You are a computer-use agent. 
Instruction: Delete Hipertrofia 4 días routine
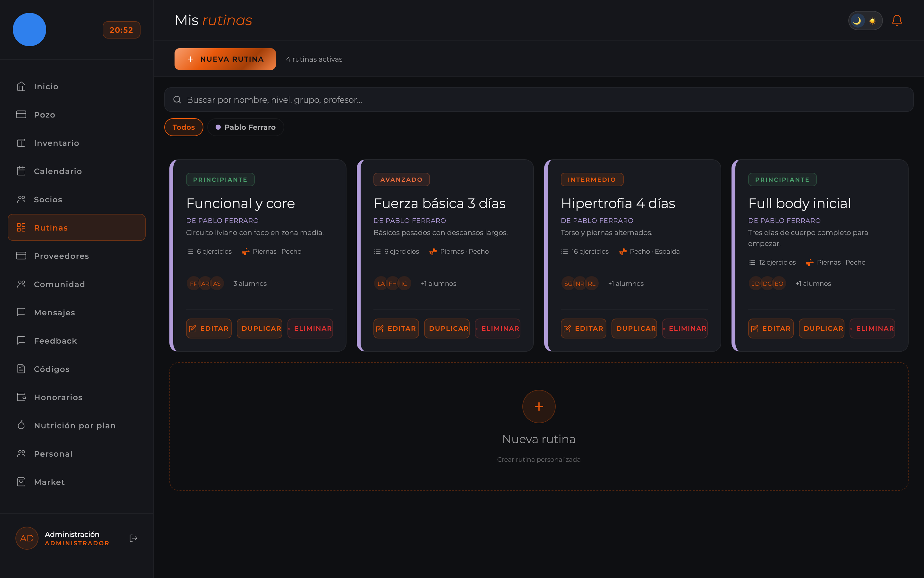click(685, 328)
